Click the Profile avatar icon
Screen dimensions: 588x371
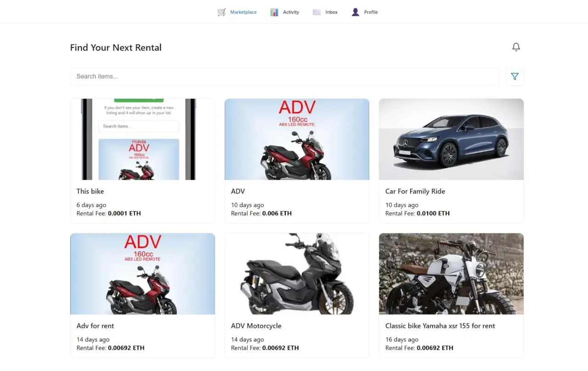(356, 12)
